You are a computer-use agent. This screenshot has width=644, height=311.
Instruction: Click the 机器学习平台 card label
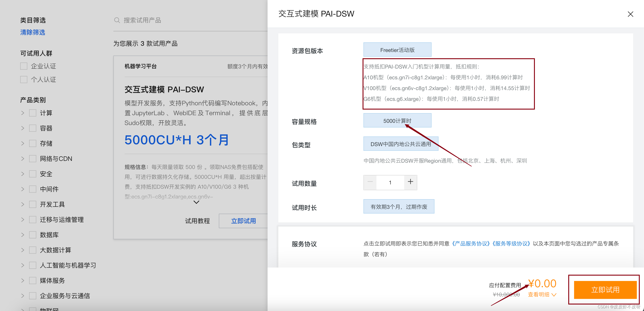coord(140,66)
